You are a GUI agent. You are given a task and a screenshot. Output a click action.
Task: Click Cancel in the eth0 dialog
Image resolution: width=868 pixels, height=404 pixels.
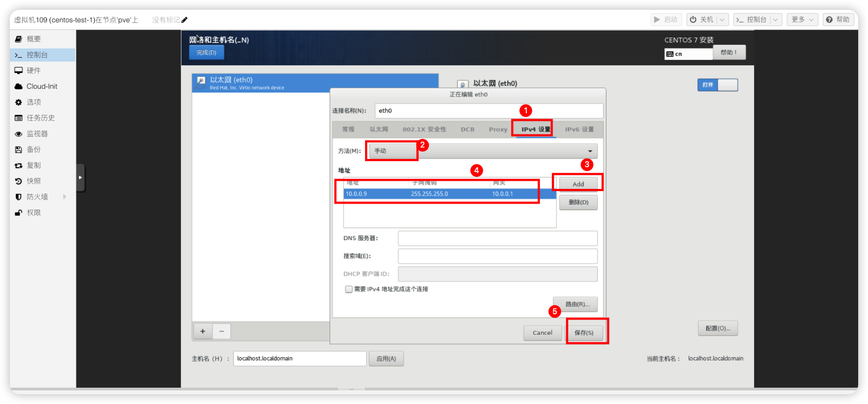pyautogui.click(x=543, y=333)
